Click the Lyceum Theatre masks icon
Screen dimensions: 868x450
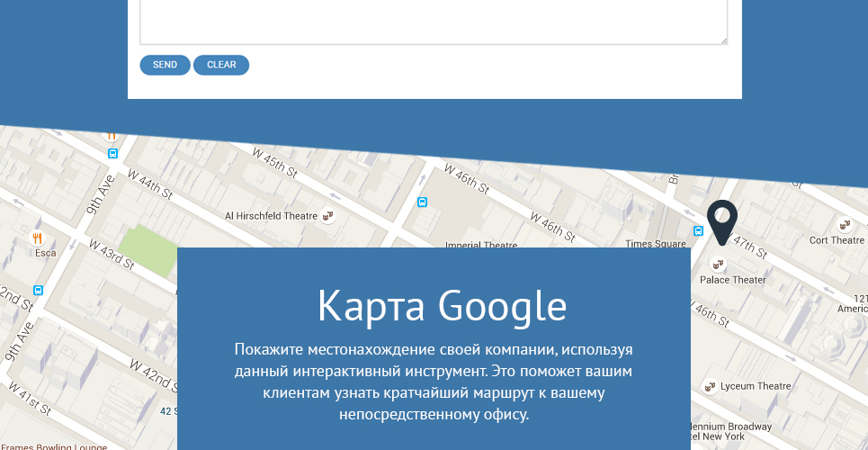tap(710, 386)
